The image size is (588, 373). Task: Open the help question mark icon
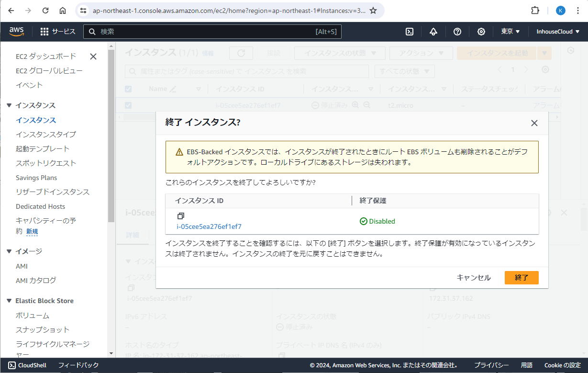457,32
